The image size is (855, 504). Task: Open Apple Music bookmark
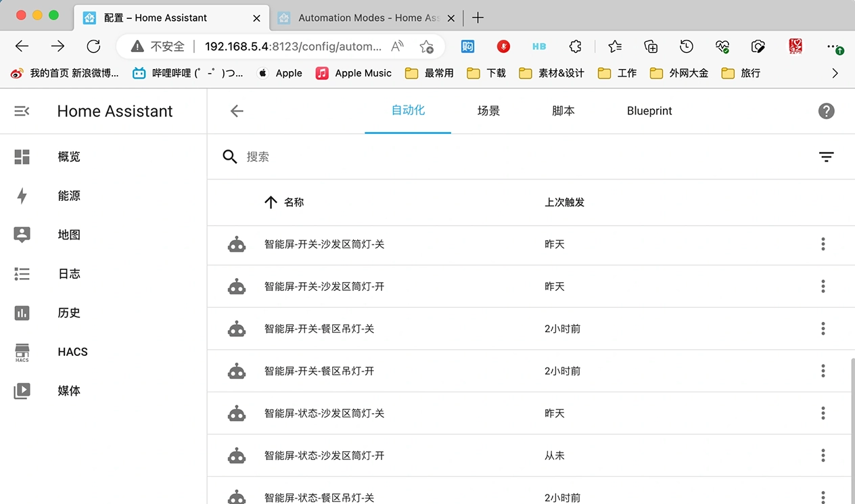point(354,73)
